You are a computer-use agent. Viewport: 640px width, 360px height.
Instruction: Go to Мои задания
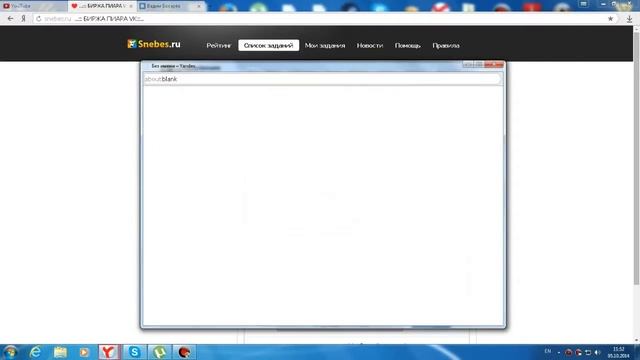click(x=325, y=45)
